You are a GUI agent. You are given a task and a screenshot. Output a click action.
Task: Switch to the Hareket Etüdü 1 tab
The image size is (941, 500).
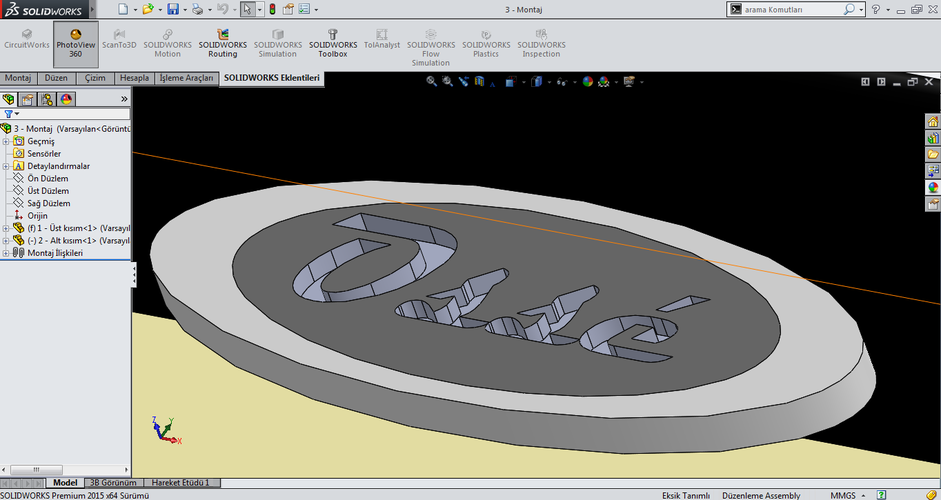pyautogui.click(x=180, y=483)
